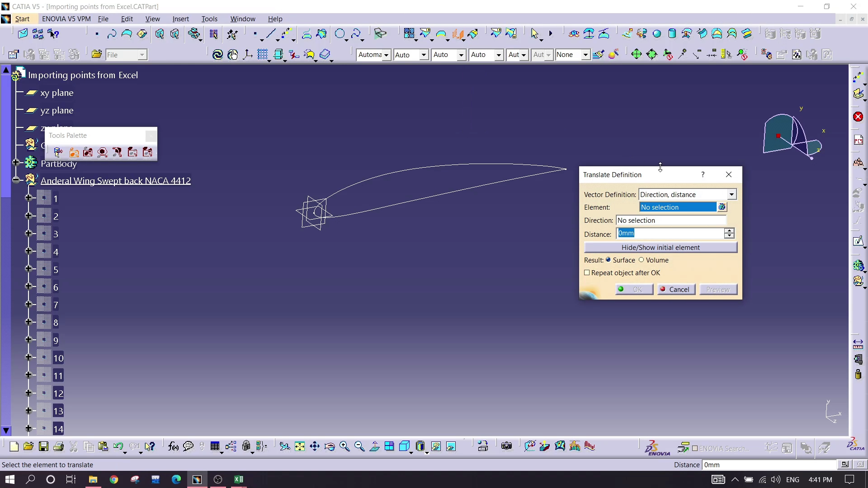Open the Tools menu
868x488 pixels.
(x=209, y=19)
